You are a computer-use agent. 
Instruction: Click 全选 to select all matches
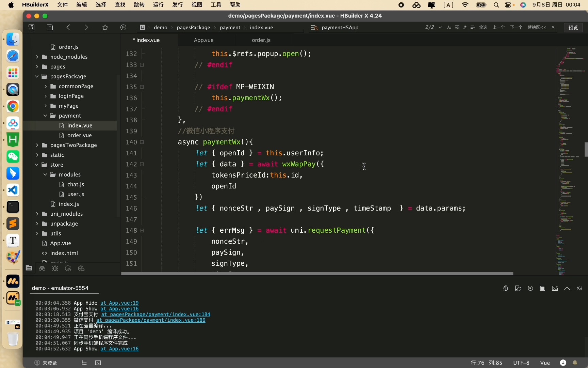484,28
